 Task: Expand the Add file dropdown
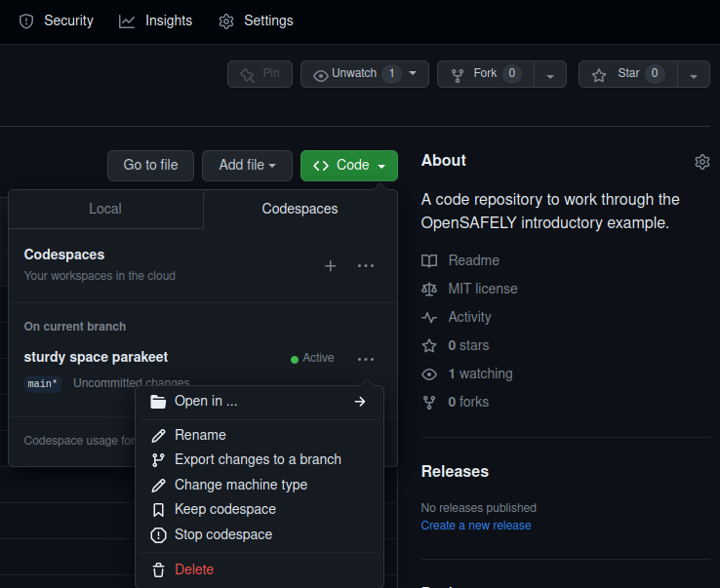tap(247, 166)
